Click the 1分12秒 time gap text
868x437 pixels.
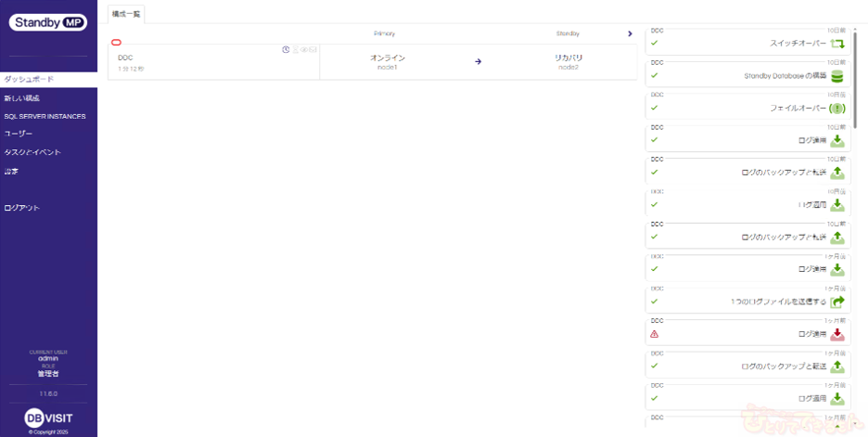[x=131, y=69]
